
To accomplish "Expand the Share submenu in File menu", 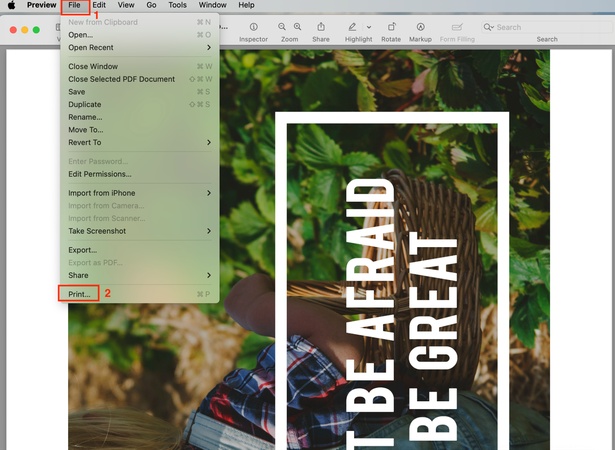I will click(140, 275).
